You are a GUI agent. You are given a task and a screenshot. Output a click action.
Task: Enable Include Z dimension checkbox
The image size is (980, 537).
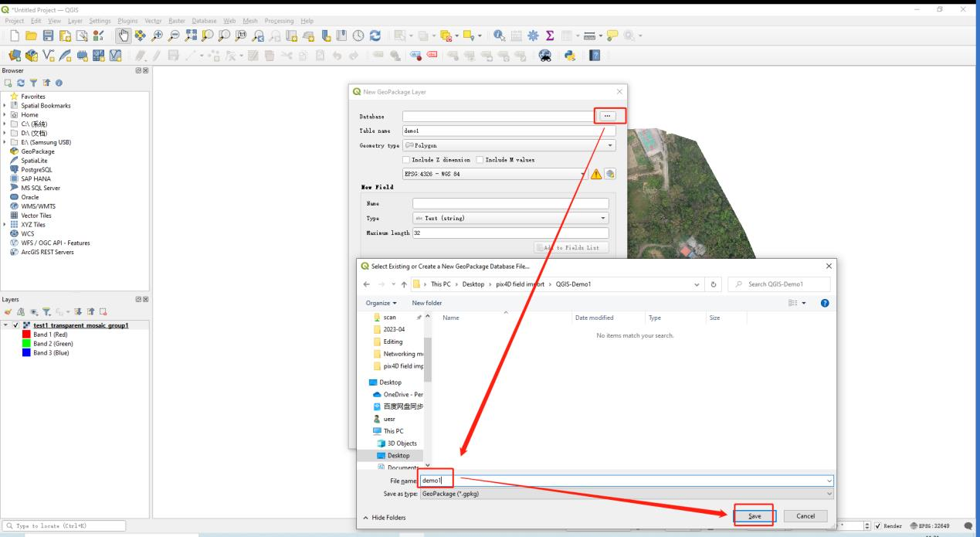(408, 160)
